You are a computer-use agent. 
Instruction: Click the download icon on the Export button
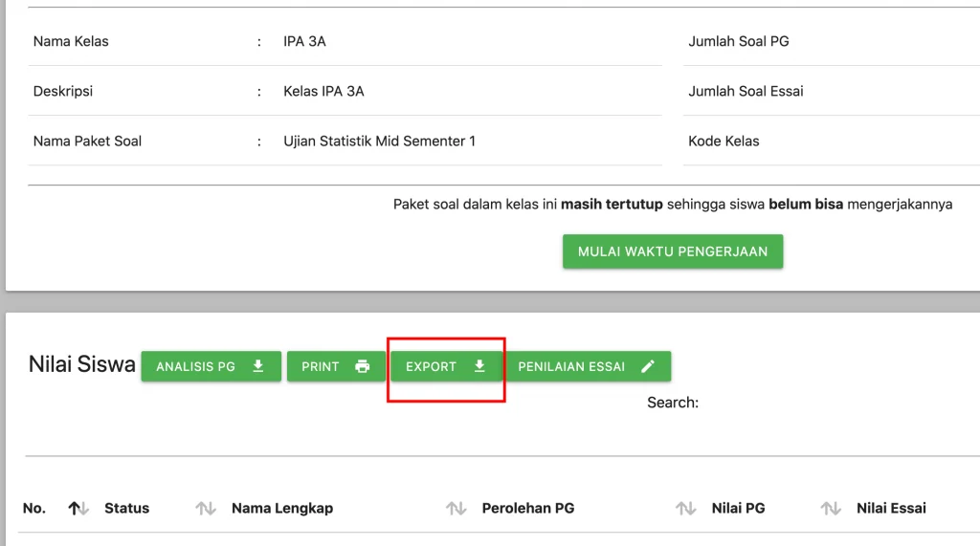479,366
